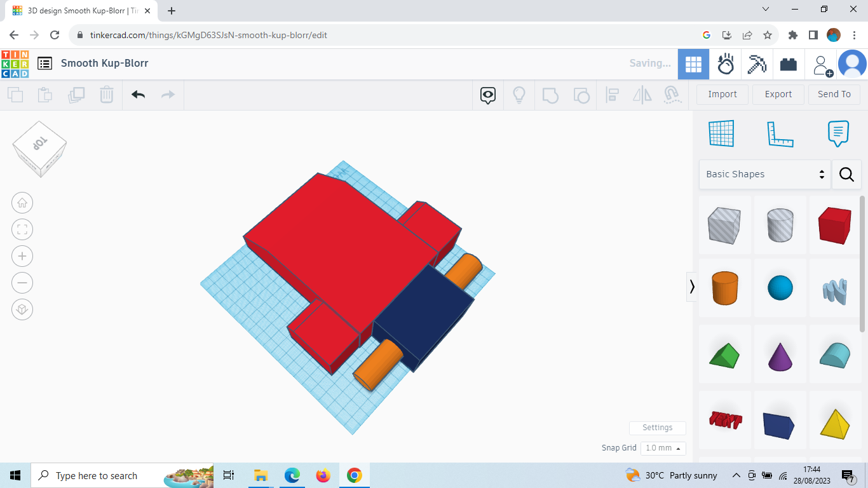
Task: Open the Snap Grid value dropdown
Action: tap(663, 448)
